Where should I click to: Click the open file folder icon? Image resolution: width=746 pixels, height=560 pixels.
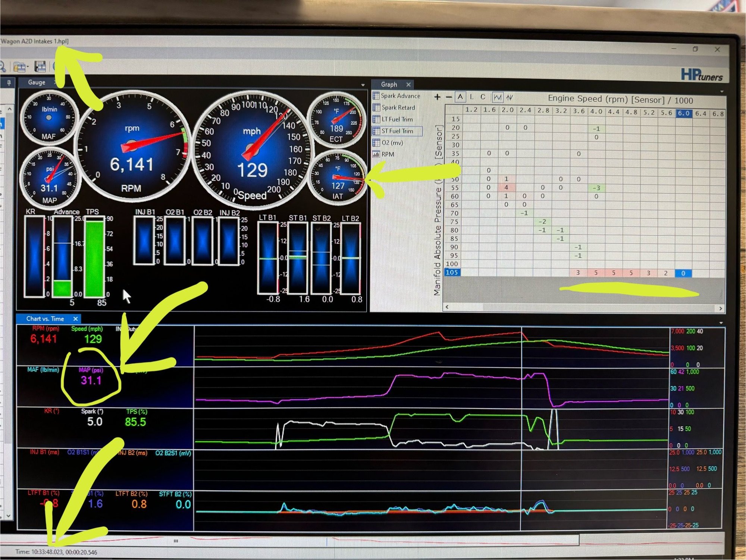20,67
